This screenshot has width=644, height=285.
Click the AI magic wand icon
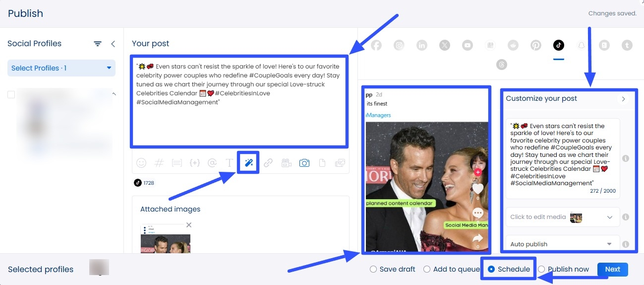pyautogui.click(x=248, y=163)
